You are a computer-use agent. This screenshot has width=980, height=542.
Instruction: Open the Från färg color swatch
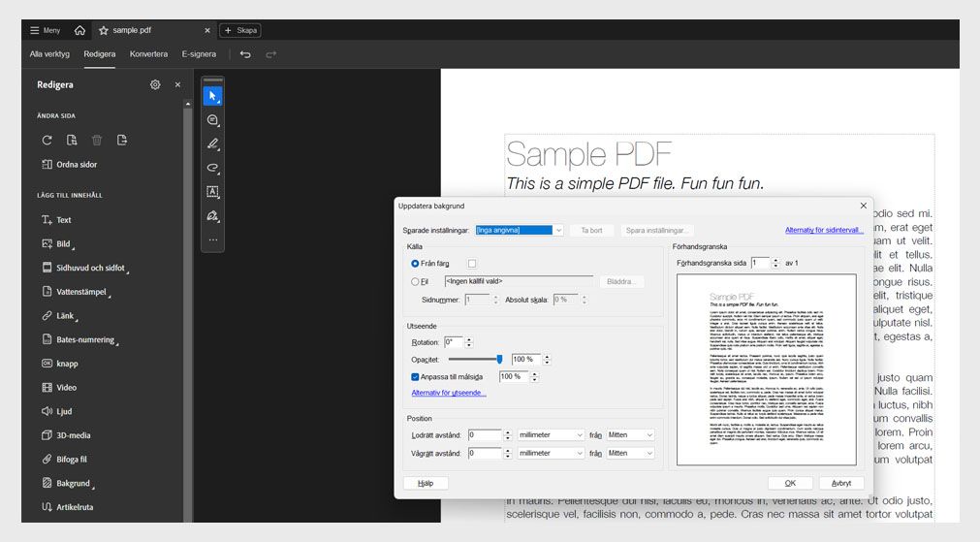pyautogui.click(x=472, y=264)
